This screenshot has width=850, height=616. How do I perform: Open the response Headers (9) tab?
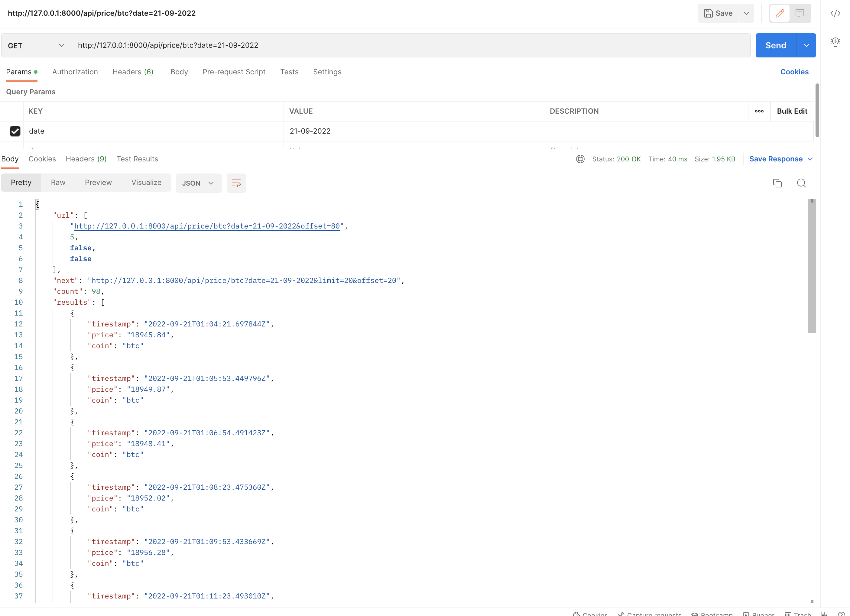[x=86, y=159]
